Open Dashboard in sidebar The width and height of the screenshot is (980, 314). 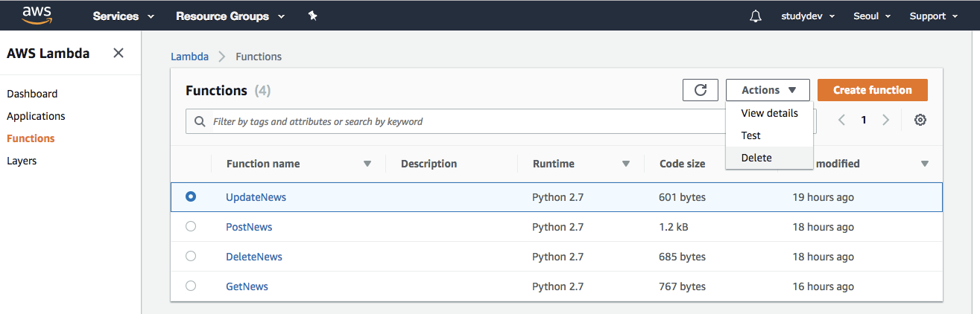point(32,94)
